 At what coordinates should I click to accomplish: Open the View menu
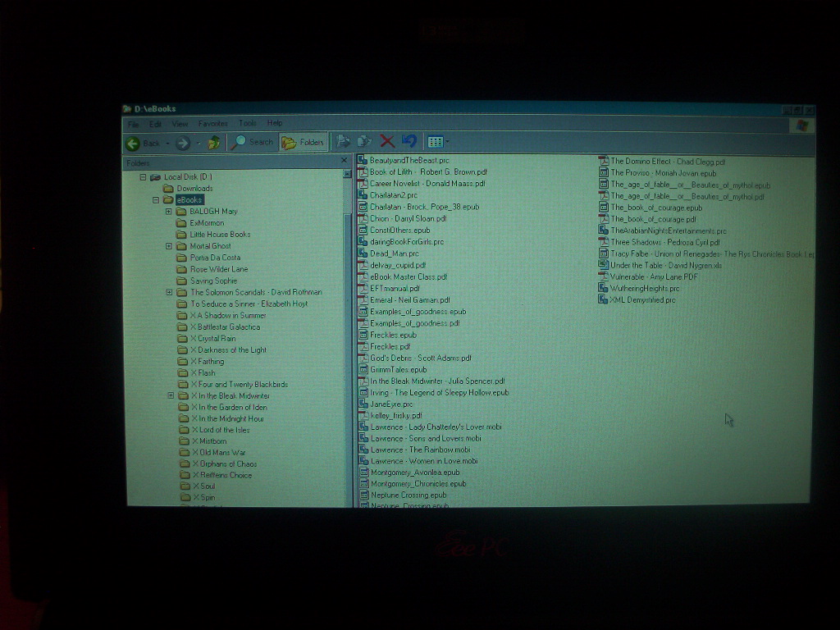[180, 124]
